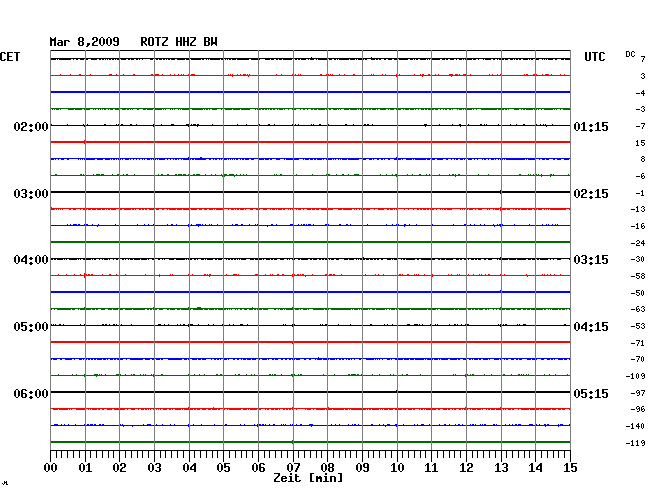Image resolution: width=650 pixels, height=494 pixels.
Task: Select the DC value "-109"
Action: (635, 376)
